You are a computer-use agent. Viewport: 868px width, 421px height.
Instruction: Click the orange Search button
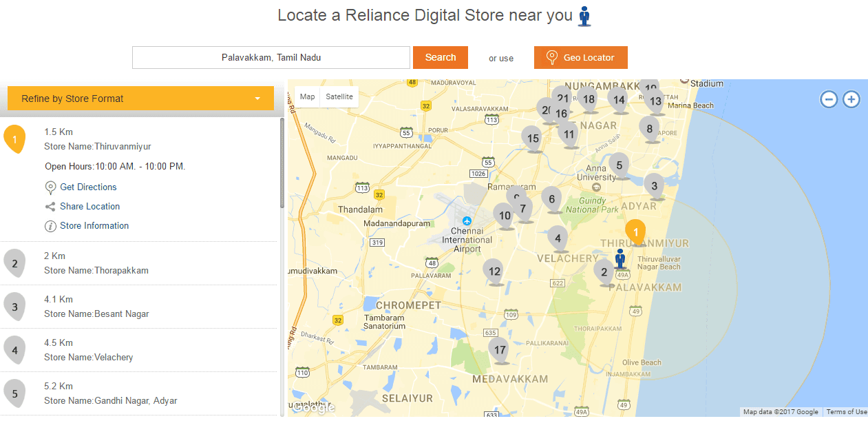[x=441, y=57]
